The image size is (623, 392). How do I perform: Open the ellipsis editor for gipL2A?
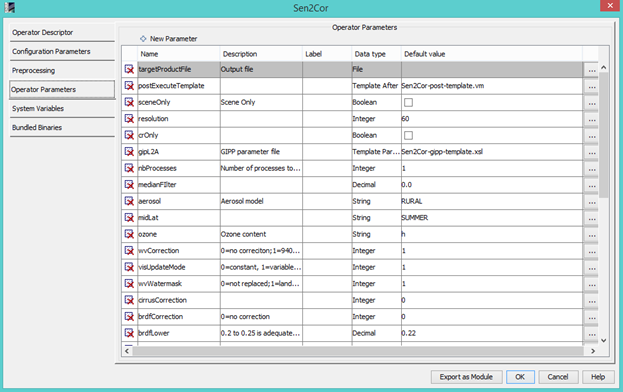click(x=592, y=152)
